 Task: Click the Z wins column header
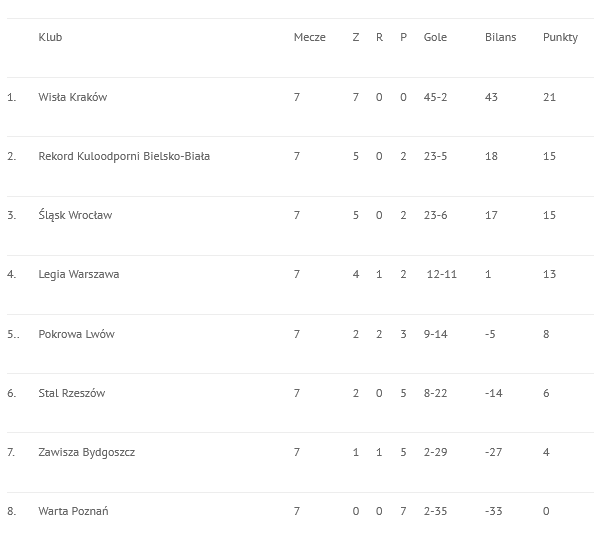tap(356, 37)
